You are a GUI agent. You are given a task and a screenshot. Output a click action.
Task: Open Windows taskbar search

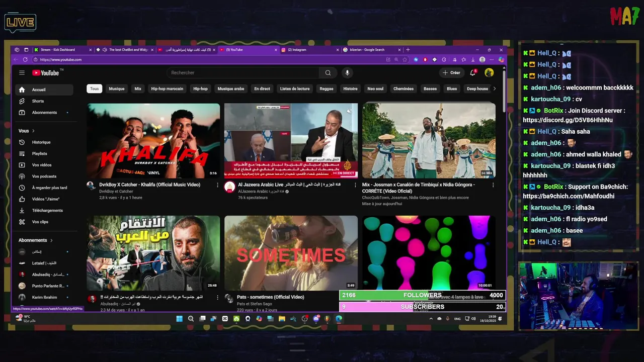[191, 319]
